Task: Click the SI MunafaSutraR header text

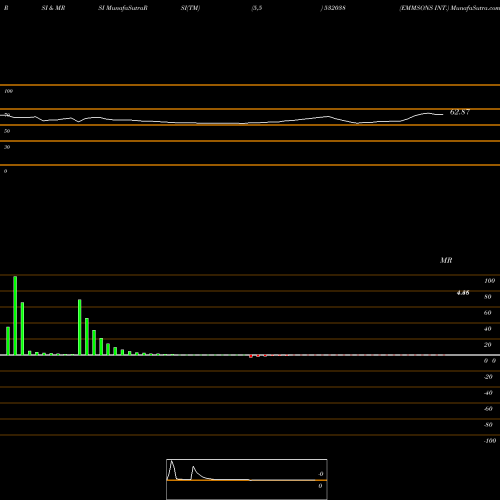Action: click(123, 8)
